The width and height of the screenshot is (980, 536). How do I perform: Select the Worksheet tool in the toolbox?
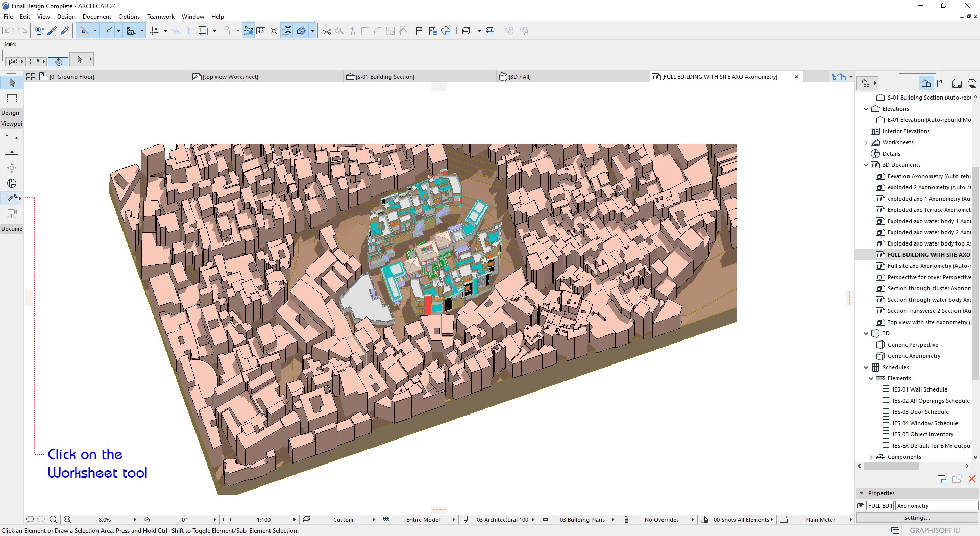pyautogui.click(x=11, y=199)
